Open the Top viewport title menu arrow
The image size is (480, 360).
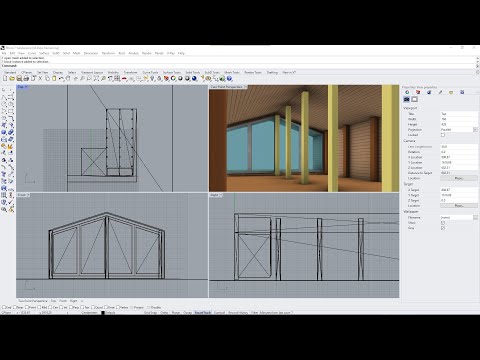tap(26, 87)
